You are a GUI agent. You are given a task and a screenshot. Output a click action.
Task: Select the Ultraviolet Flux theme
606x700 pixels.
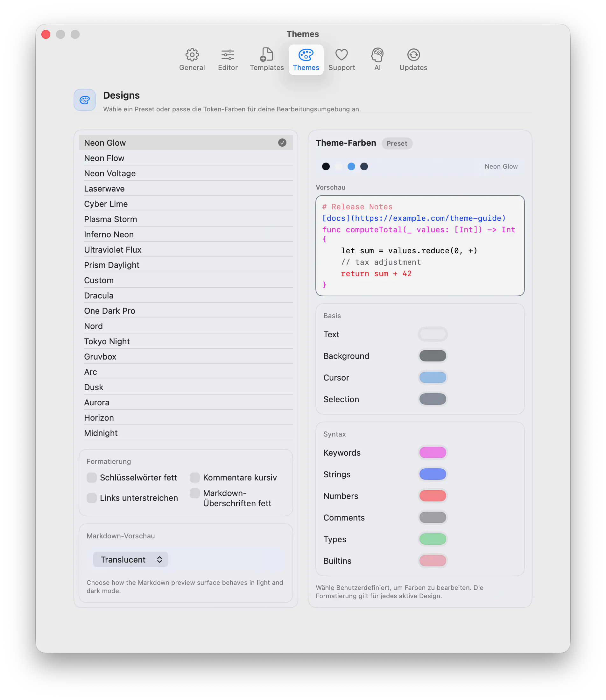186,249
